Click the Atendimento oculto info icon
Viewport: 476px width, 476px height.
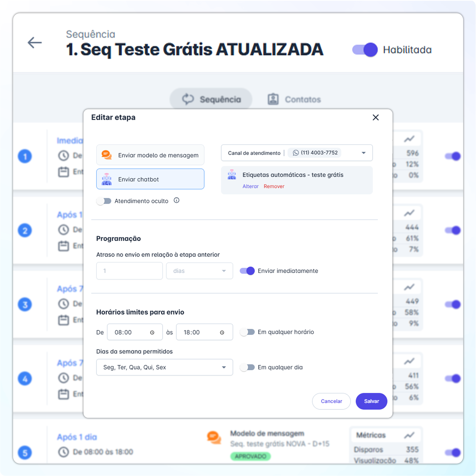pos(176,200)
